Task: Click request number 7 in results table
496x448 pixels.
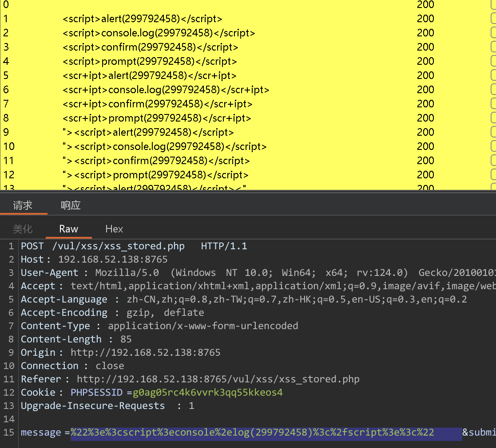Action: (x=6, y=104)
